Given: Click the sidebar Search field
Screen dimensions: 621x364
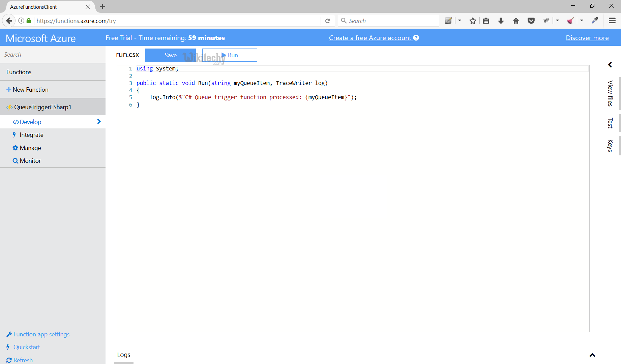Looking at the screenshot, I should [53, 55].
